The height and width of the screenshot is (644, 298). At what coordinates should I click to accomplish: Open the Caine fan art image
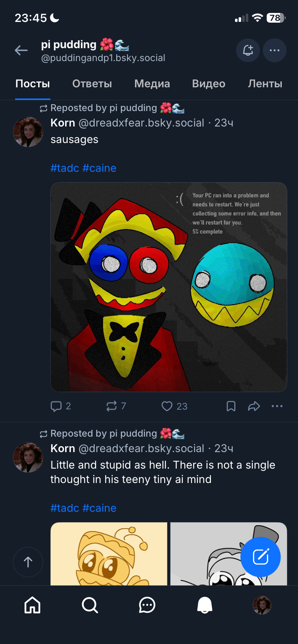point(168,287)
